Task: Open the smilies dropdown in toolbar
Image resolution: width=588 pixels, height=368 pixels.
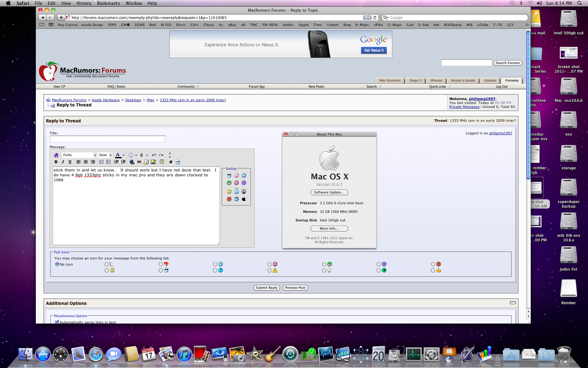Action: click(136, 155)
